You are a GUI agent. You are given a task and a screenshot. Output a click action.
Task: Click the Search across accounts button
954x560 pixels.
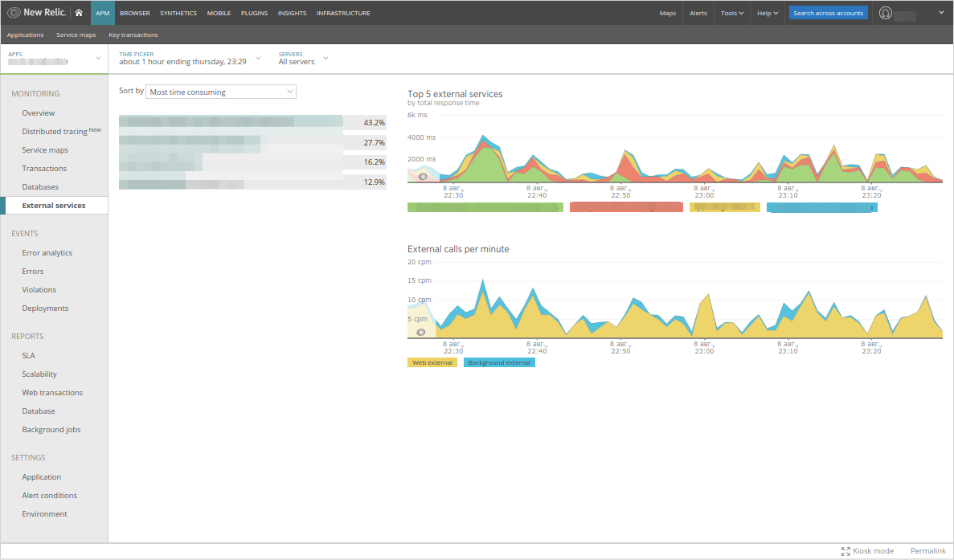[x=828, y=12]
